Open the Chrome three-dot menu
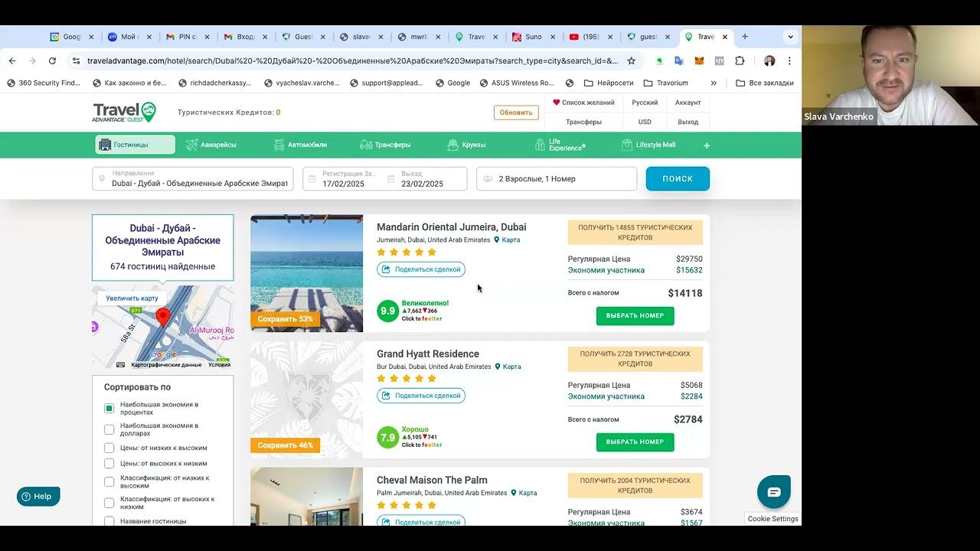980x551 pixels. (789, 60)
